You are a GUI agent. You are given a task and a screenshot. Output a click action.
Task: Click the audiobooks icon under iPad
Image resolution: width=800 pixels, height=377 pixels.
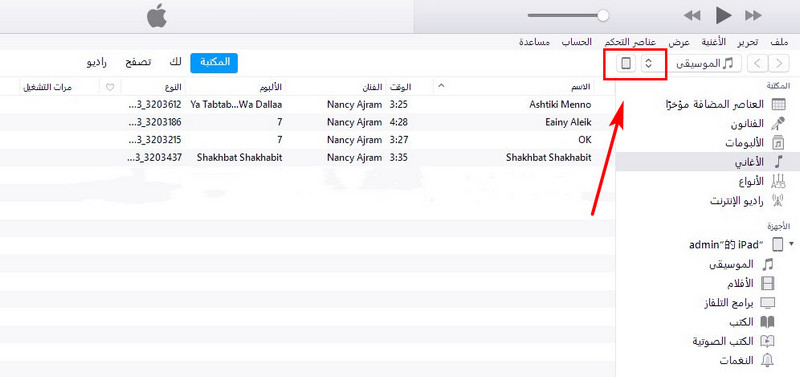(x=767, y=341)
